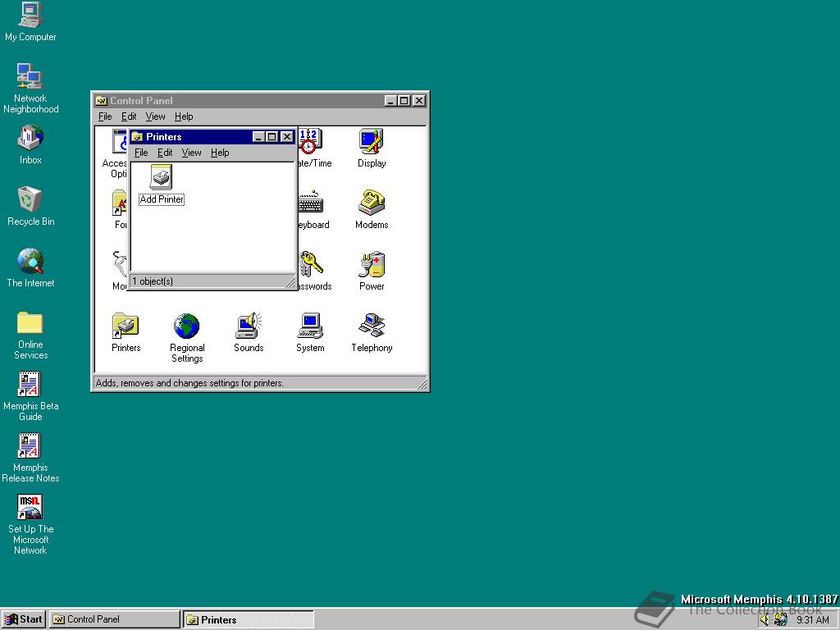Screen dimensions: 840x630
Task: Select the Display control panel icon
Action: tap(371, 142)
